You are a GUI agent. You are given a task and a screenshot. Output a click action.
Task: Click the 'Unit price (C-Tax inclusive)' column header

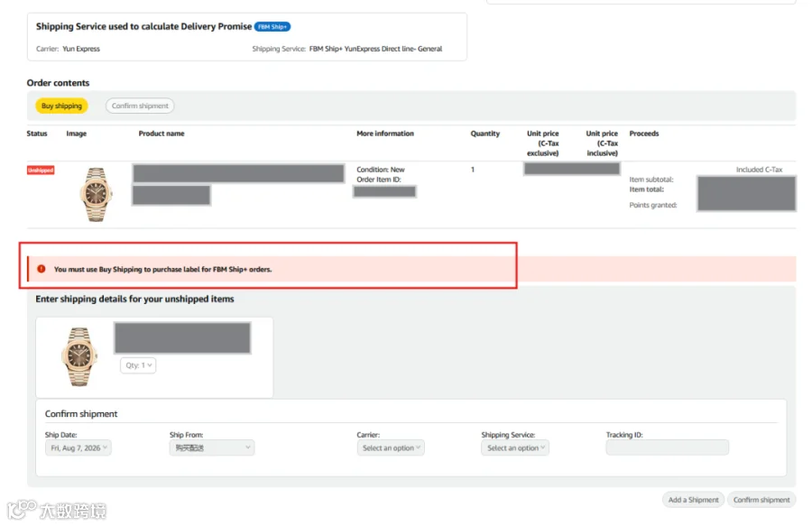click(602, 143)
